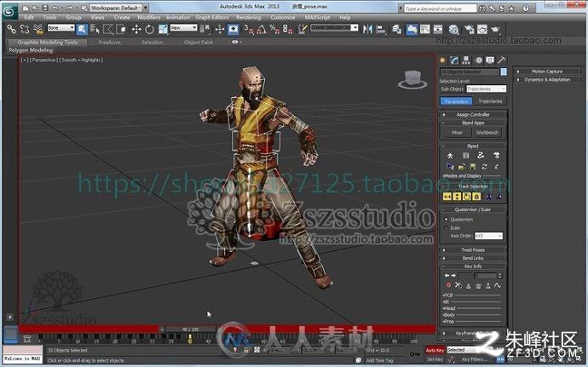Click the Unlink Selection tool icon
The width and height of the screenshot is (588, 367).
tap(25, 29)
